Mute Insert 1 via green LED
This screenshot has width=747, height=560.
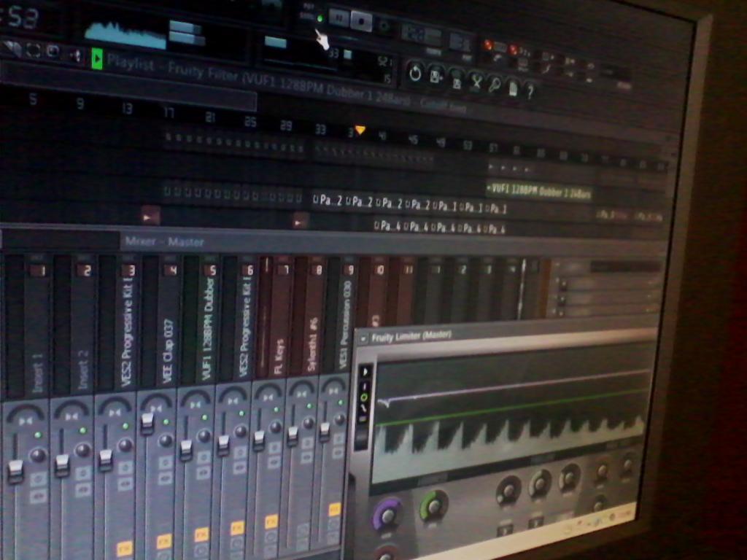38,435
